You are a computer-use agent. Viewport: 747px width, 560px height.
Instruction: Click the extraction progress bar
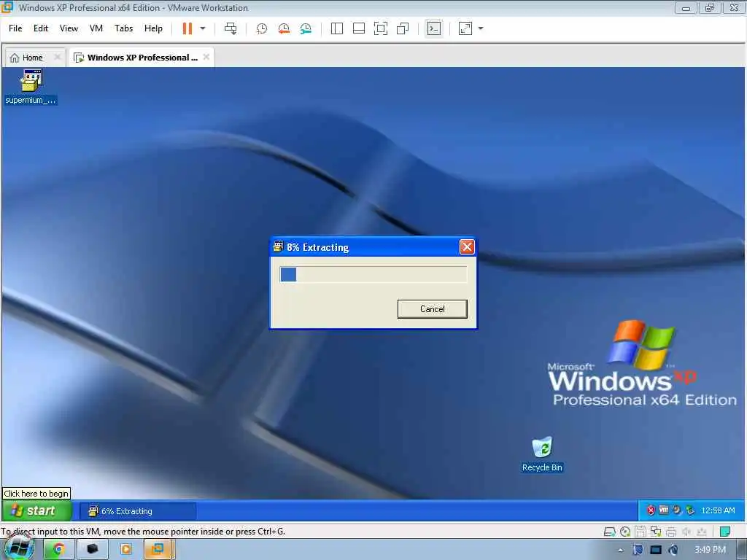coord(373,274)
